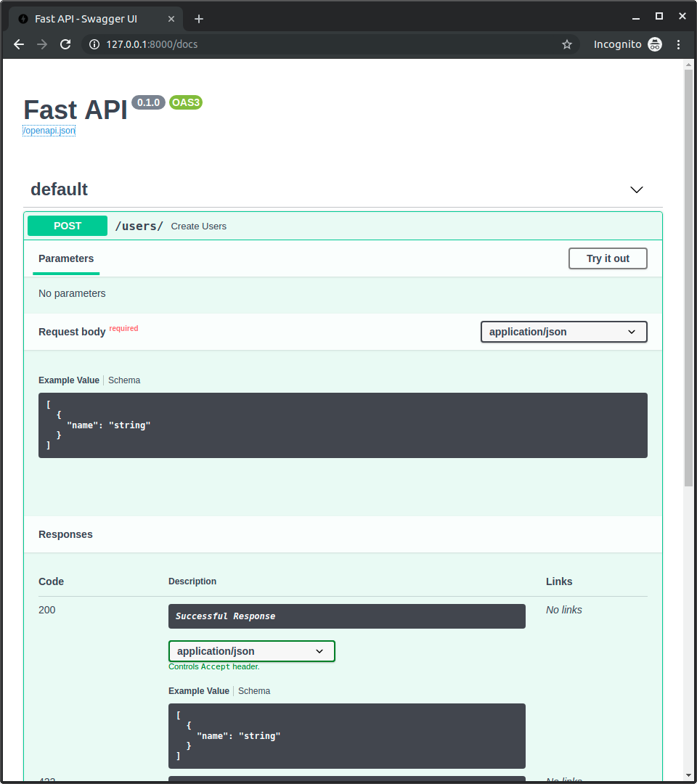Click the page vertical scrollbar thumb
This screenshot has height=784, width=697.
688,278
